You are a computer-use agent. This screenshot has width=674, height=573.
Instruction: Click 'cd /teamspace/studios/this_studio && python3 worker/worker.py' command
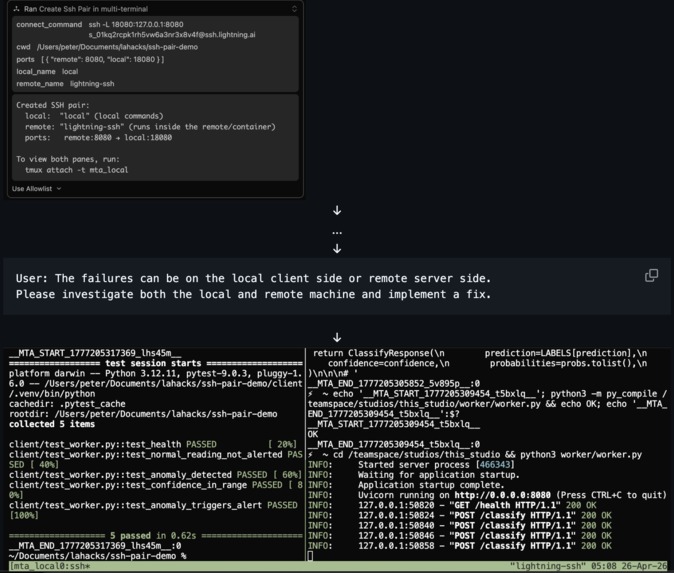(487, 455)
